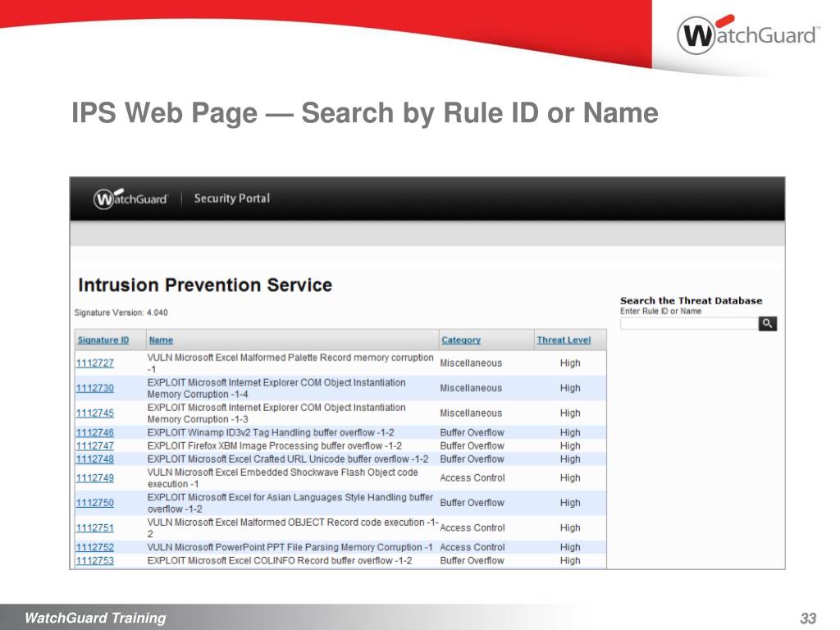Open signature 1112751 link
The width and height of the screenshot is (840, 630).
pos(95,527)
